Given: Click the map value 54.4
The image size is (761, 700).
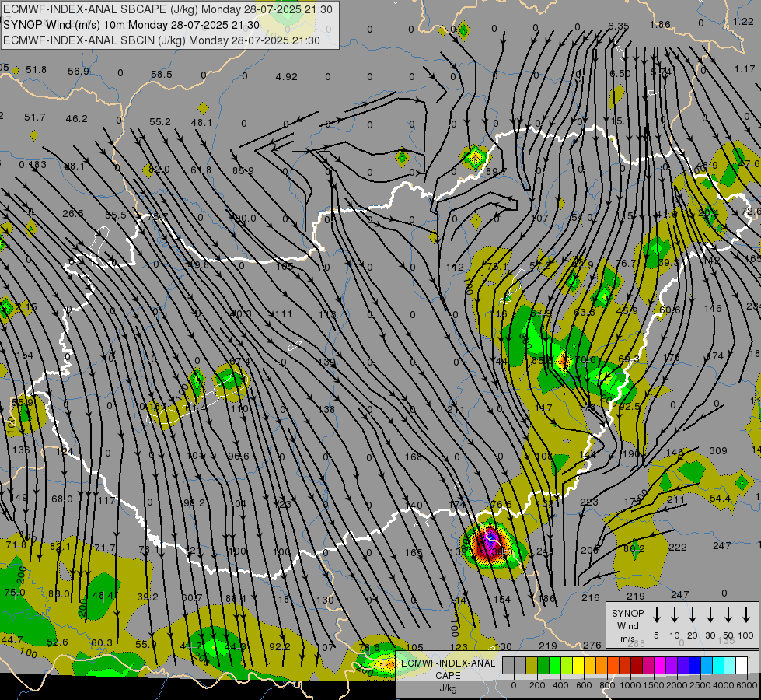Looking at the screenshot, I should point(720,499).
